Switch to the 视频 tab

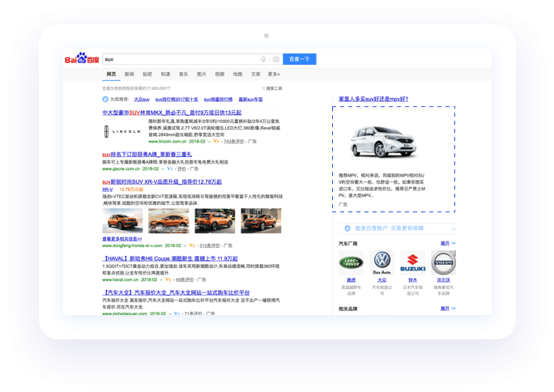pos(219,74)
